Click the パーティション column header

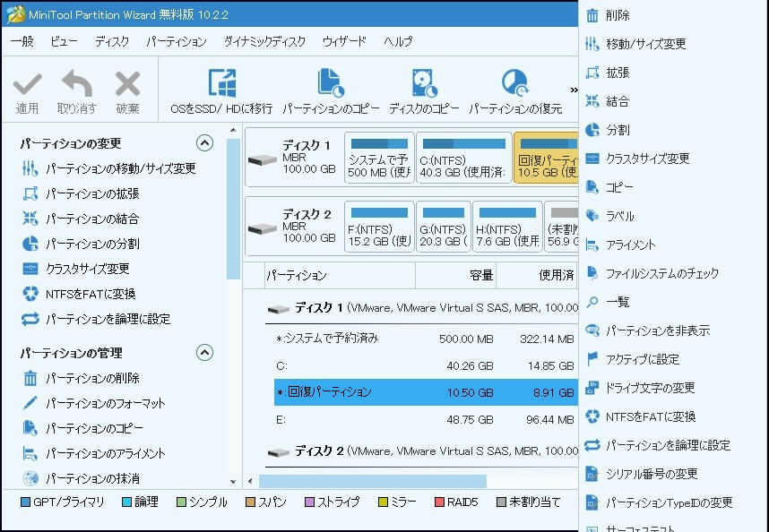click(340, 275)
